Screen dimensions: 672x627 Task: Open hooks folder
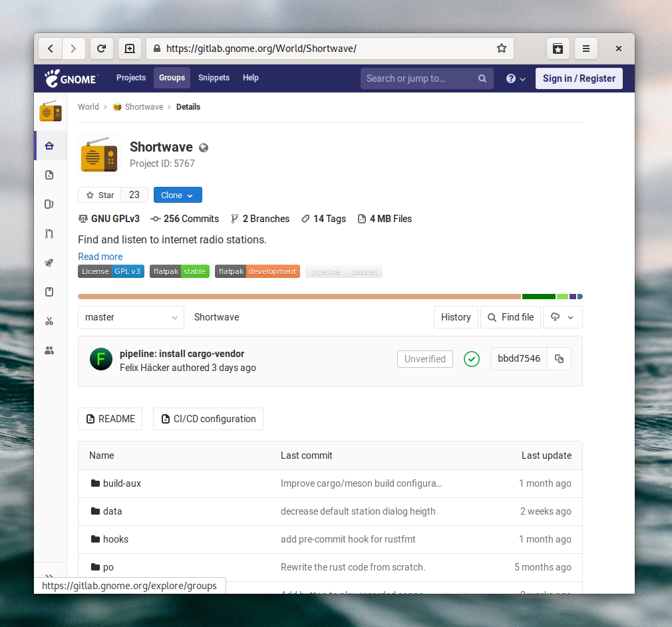[116, 539]
